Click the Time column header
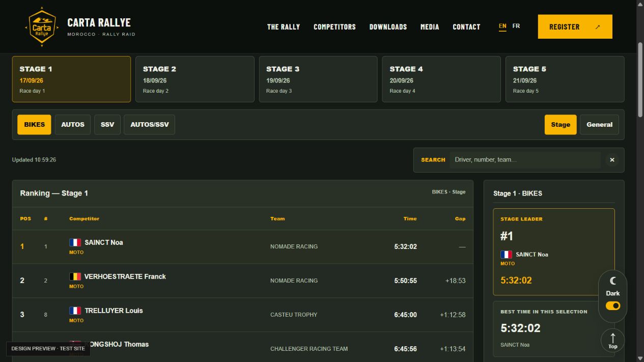Screen dimensions: 644x362 pyautogui.click(x=410, y=218)
